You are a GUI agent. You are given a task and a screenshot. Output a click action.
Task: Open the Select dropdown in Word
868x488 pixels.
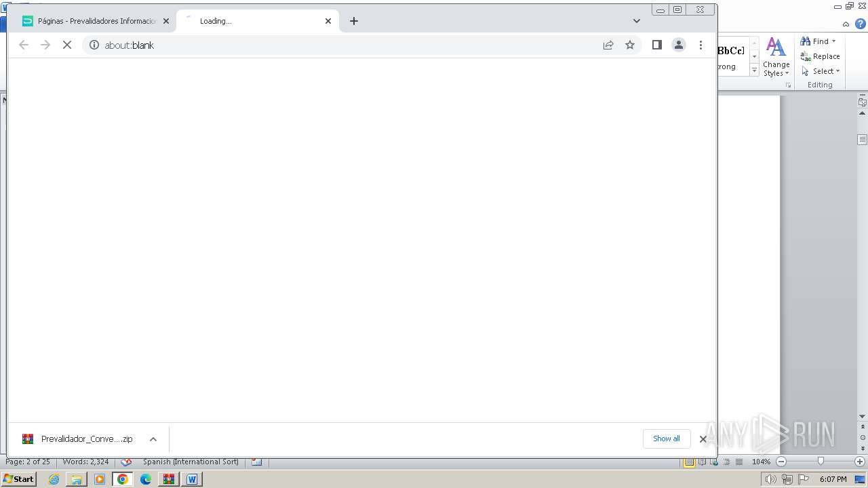coord(821,71)
